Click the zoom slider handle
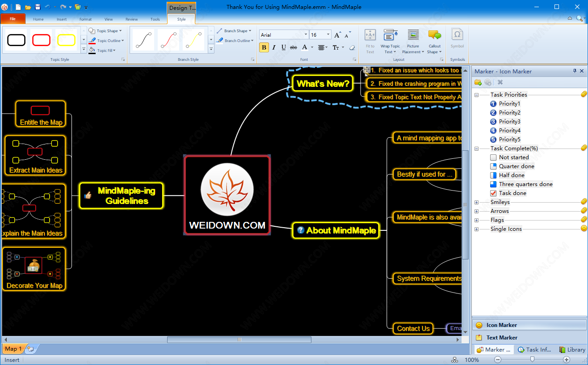The height and width of the screenshot is (365, 588). coord(532,360)
